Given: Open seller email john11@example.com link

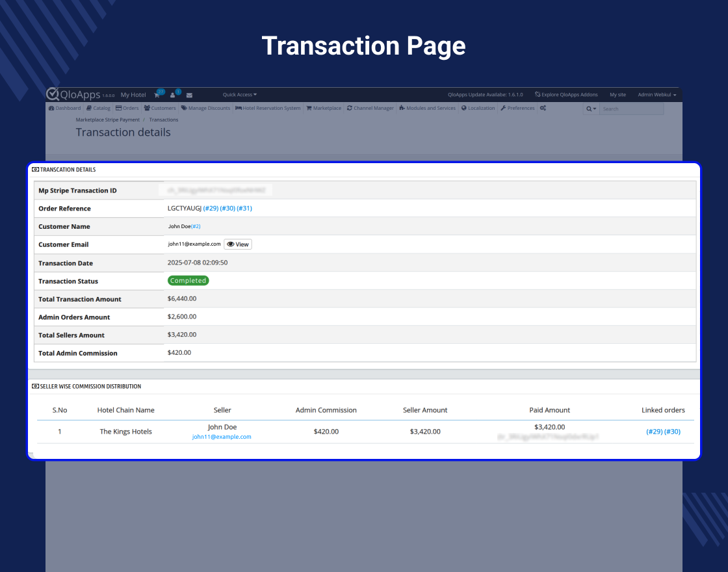Looking at the screenshot, I should click(222, 437).
